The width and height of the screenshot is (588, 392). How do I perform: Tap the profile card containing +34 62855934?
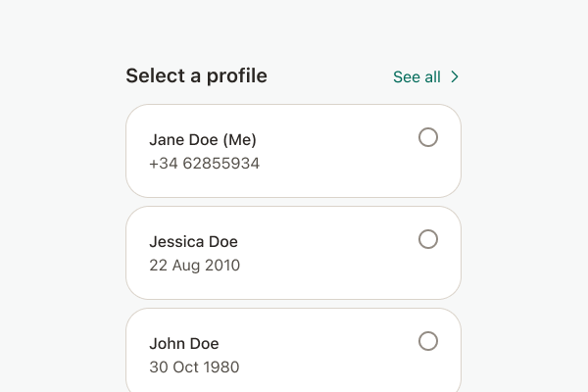pyautogui.click(x=293, y=151)
